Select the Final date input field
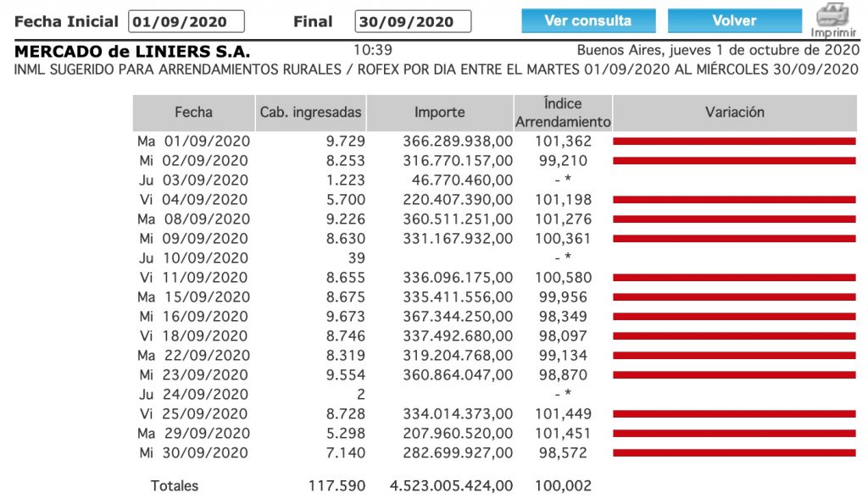Viewport: 868px width, 504px height. pos(414,22)
